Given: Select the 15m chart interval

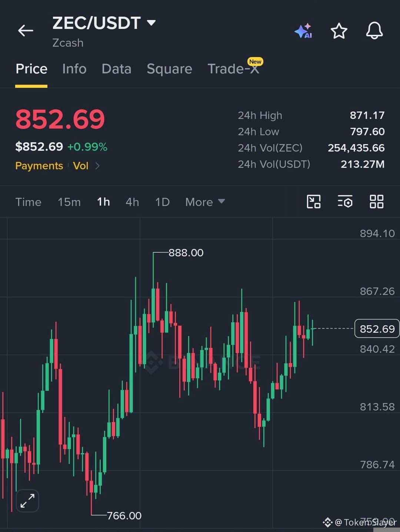Looking at the screenshot, I should pos(69,202).
